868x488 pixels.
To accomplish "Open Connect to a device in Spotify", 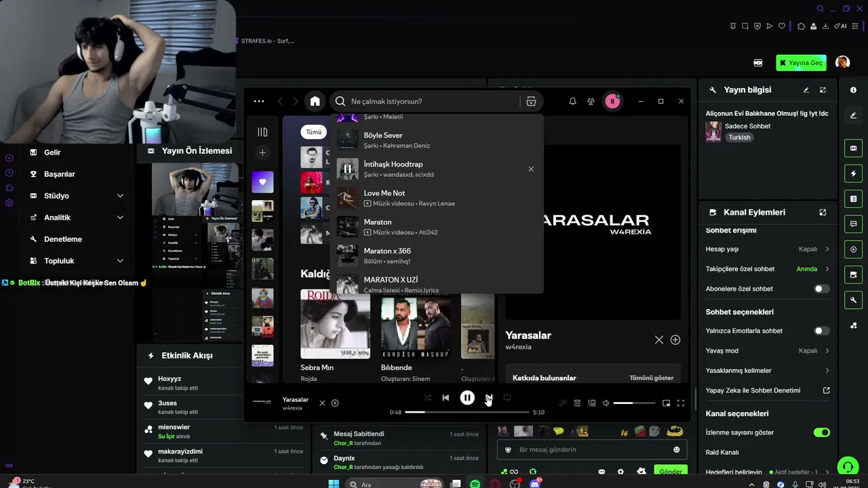I will pyautogui.click(x=591, y=403).
